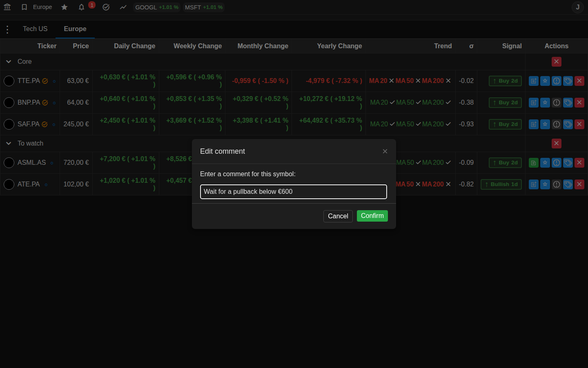Click the alert exclamation icon for SAF.PA
588x368 pixels.
pos(557,124)
